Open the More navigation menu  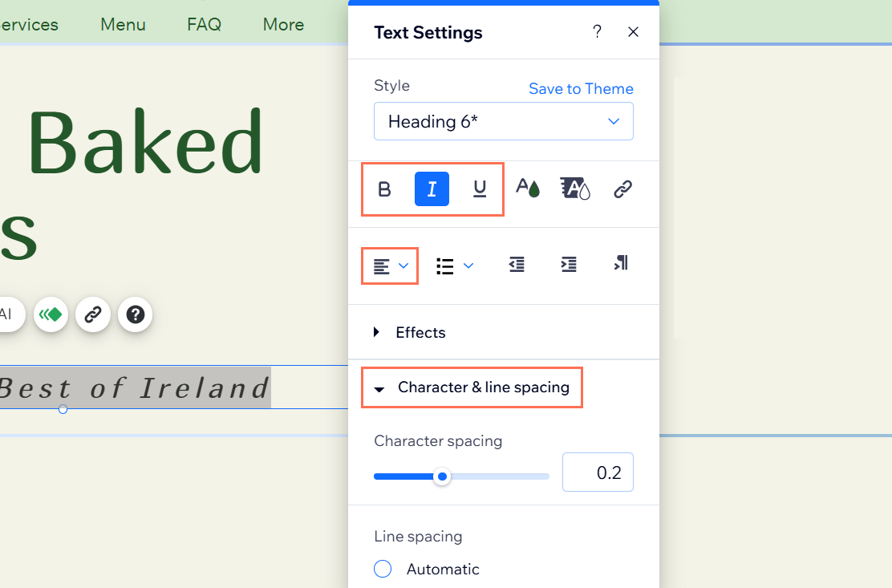(283, 24)
